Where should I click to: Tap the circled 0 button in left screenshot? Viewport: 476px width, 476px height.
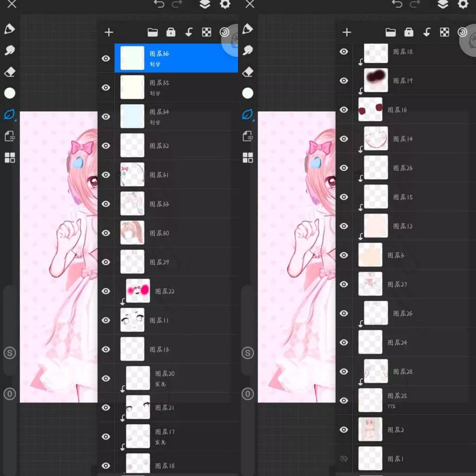click(10, 394)
